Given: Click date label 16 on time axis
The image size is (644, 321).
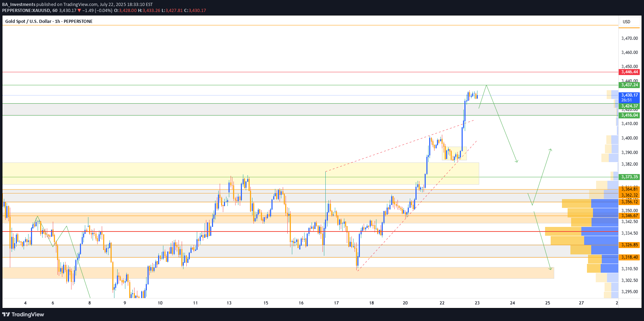Looking at the screenshot, I should click(x=301, y=303).
